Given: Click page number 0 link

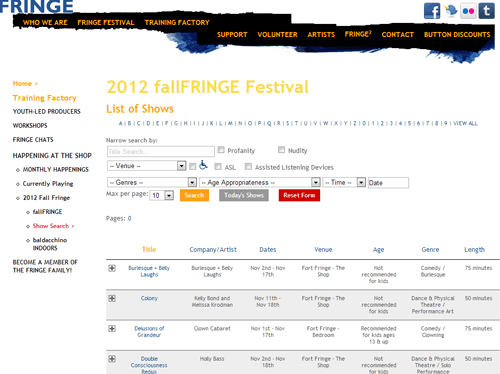Looking at the screenshot, I should 129,218.
